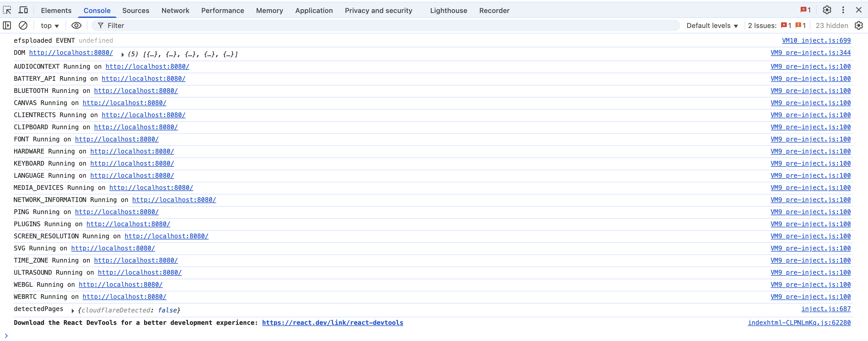Switch to the Network tab
The image size is (868, 341).
pos(175,10)
